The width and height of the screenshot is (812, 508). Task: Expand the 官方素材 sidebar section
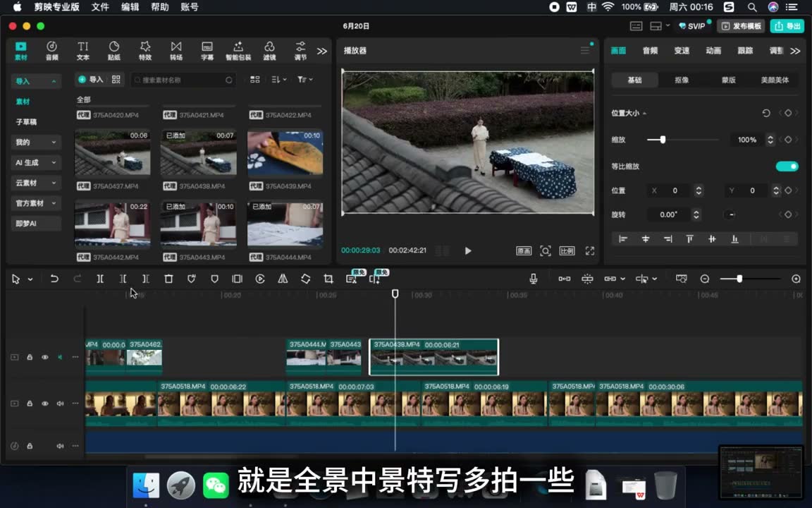click(35, 202)
